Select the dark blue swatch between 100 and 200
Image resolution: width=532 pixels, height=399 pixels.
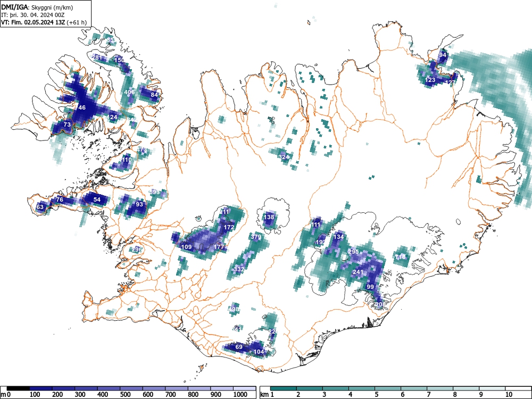(x=41, y=388)
